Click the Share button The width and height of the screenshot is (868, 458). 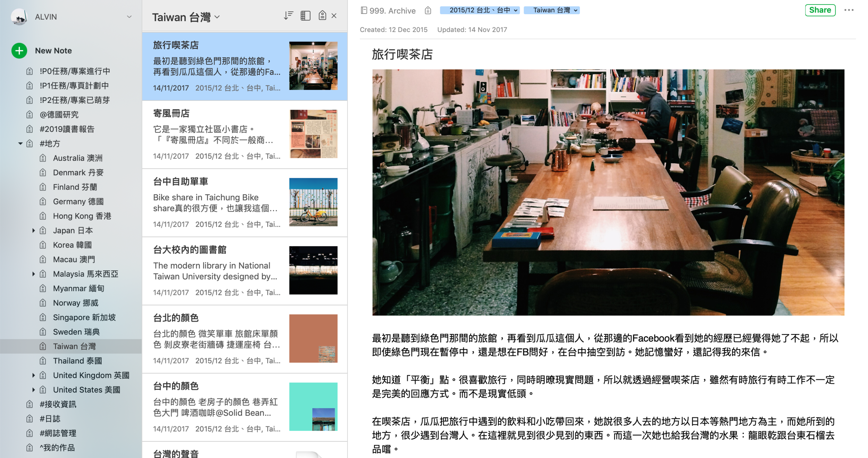point(820,10)
